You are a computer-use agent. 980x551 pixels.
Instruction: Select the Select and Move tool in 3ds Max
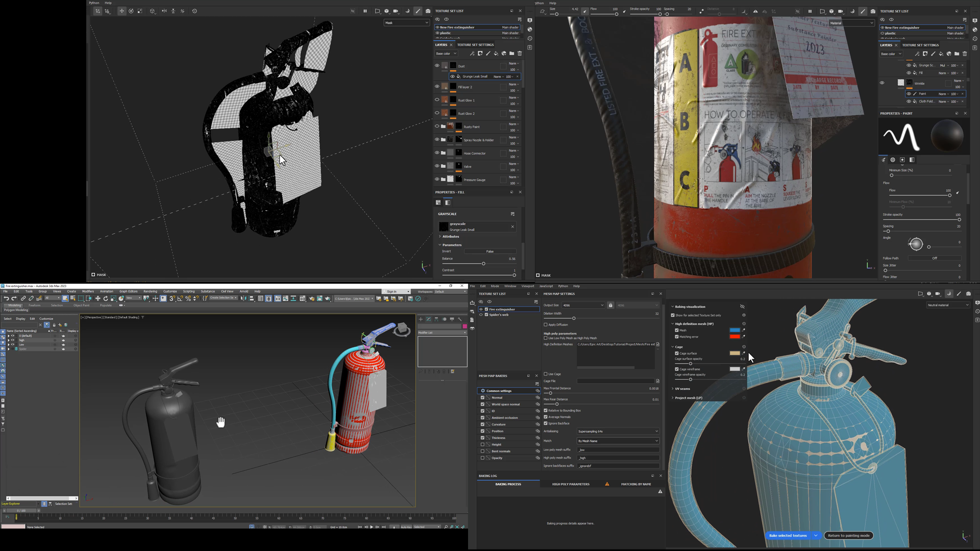(x=98, y=299)
